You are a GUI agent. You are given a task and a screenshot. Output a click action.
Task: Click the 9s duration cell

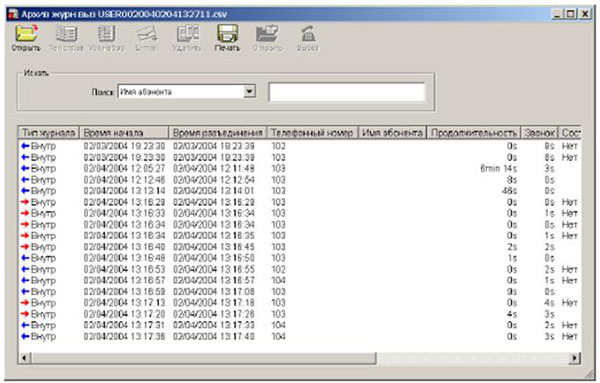(512, 292)
